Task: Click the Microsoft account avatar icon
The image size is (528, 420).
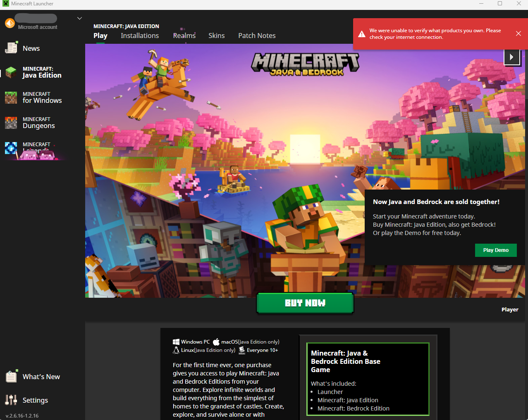Action: coord(10,23)
